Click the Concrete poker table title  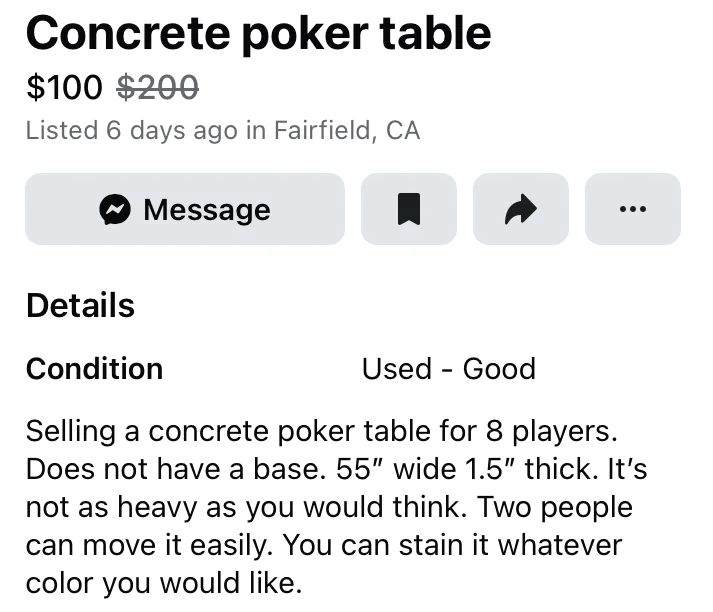258,34
